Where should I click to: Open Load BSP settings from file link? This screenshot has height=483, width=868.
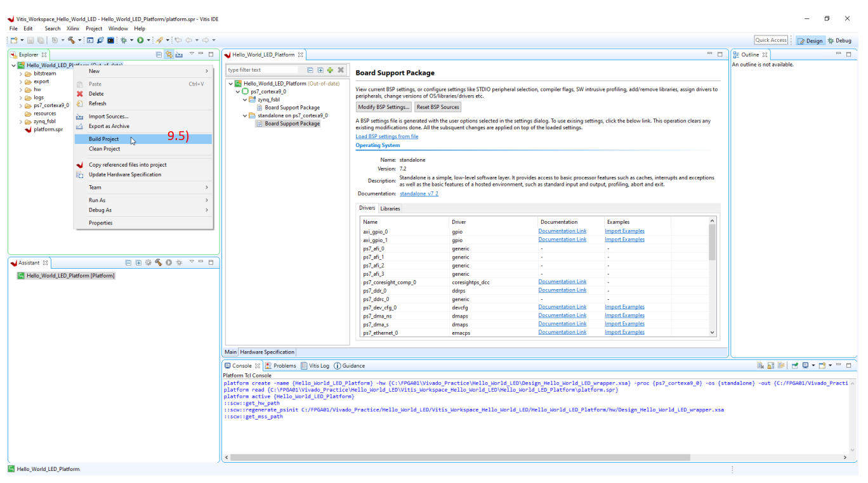387,136
